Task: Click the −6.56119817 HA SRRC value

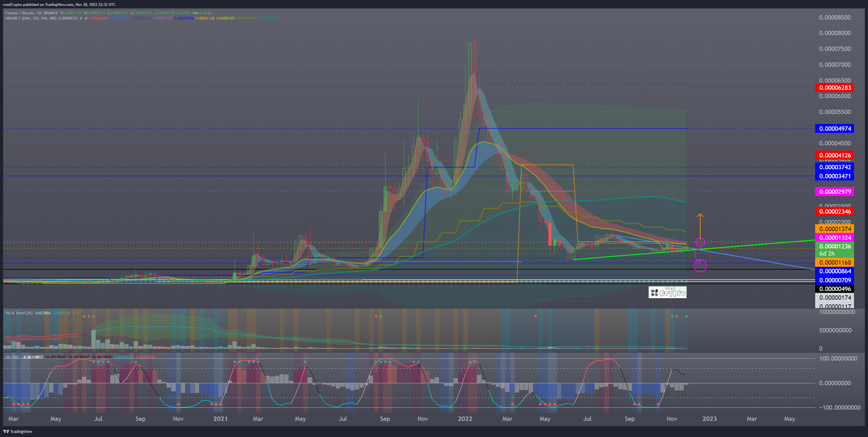Action: (32, 357)
